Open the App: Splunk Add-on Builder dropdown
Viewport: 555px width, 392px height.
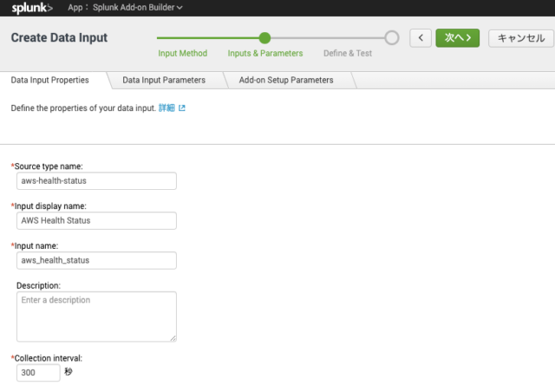point(125,8)
